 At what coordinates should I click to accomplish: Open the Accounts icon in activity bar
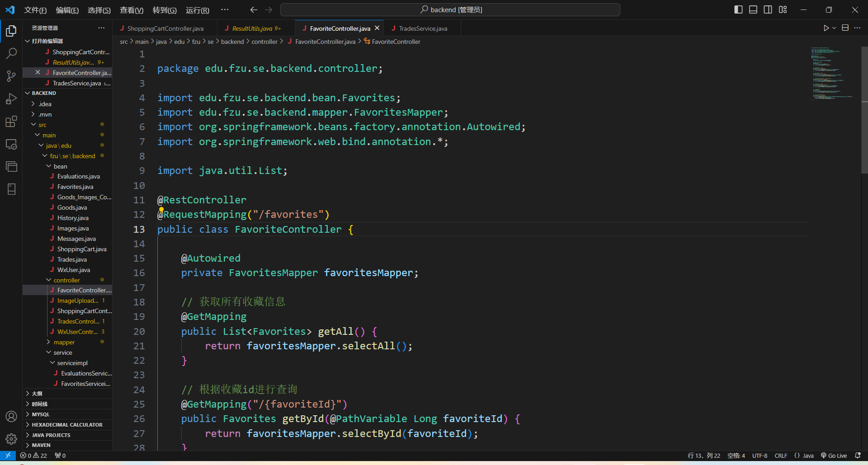click(11, 416)
